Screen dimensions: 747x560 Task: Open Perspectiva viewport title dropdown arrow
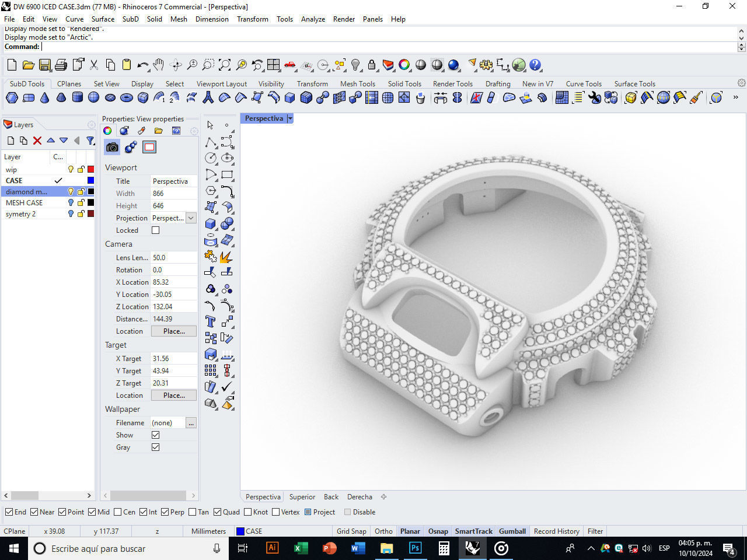pos(290,118)
